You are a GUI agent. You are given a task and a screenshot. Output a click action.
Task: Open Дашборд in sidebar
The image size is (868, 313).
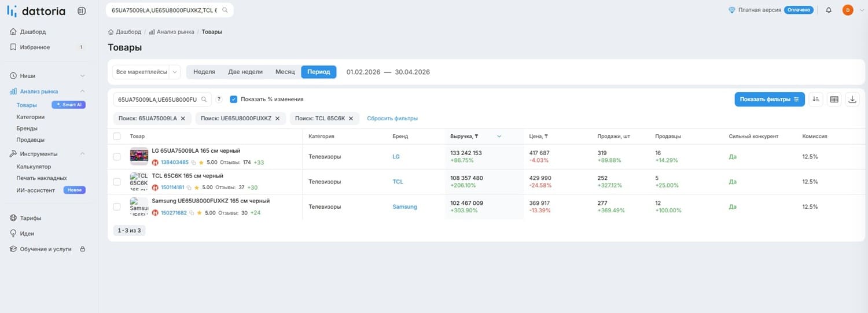(x=32, y=32)
